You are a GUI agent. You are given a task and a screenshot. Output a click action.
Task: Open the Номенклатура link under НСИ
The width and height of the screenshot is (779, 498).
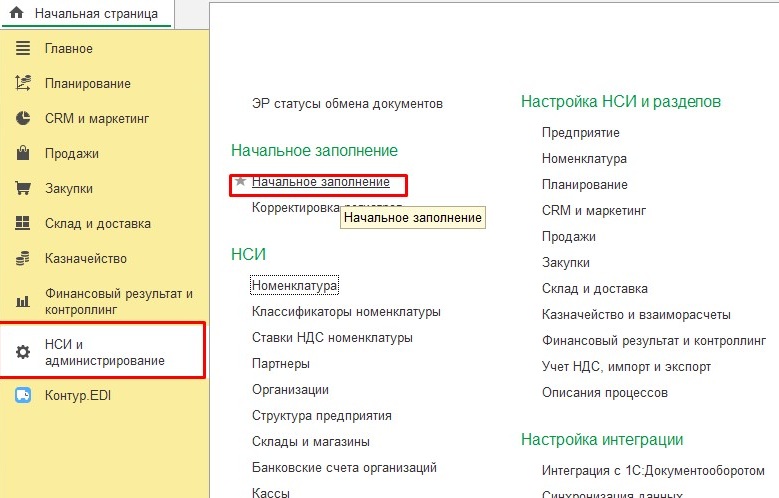(x=295, y=286)
